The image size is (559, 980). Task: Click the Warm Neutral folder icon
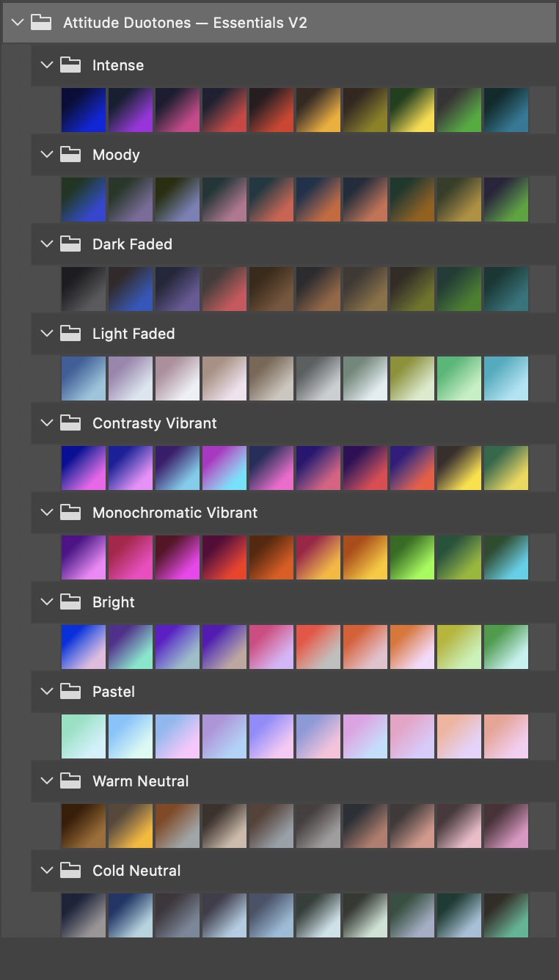(x=70, y=780)
